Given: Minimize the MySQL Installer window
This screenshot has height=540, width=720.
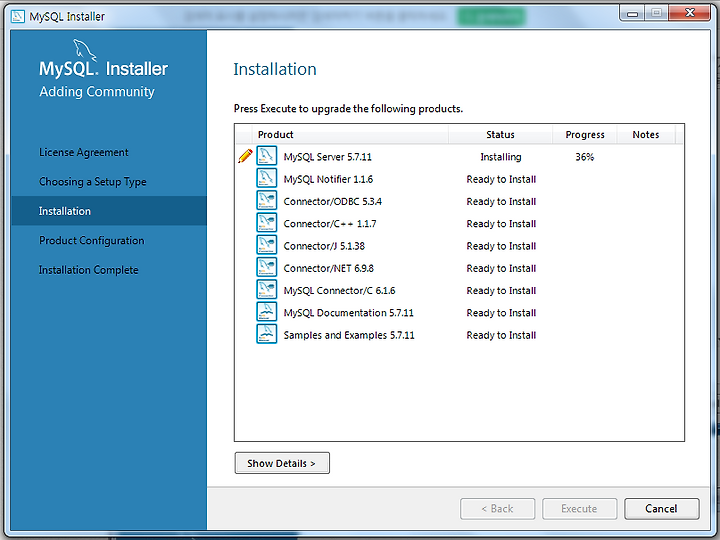Looking at the screenshot, I should point(632,13).
